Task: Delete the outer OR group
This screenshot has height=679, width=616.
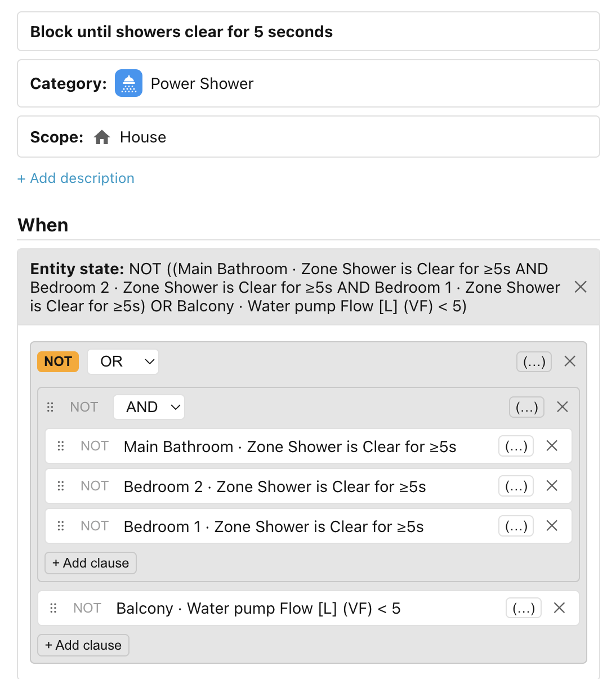Action: (570, 361)
